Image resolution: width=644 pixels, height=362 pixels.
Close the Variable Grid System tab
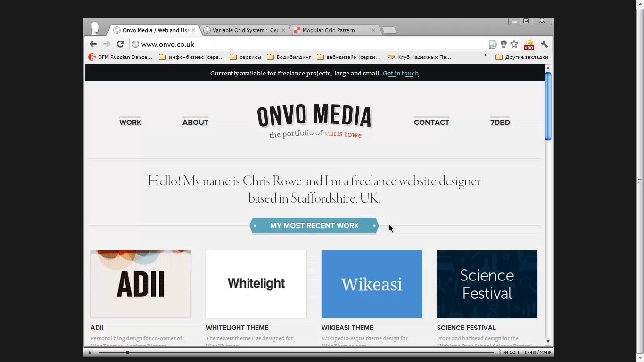pyautogui.click(x=283, y=30)
